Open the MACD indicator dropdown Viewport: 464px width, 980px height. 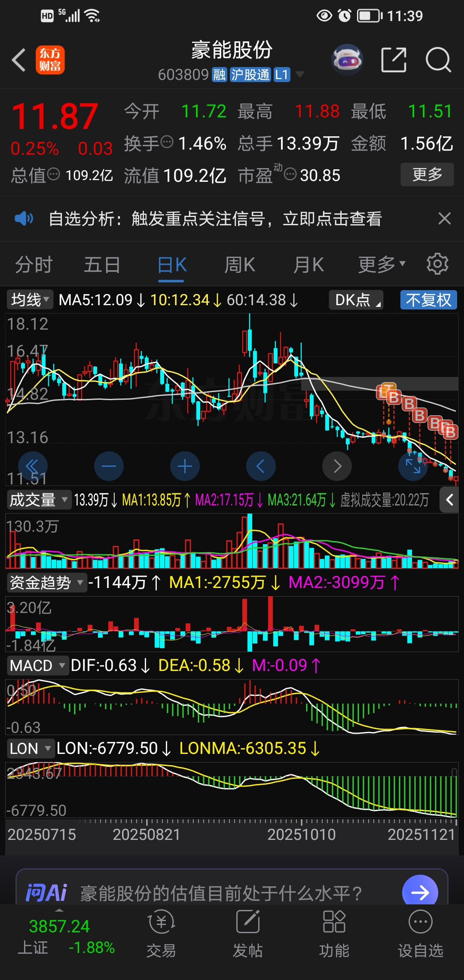38,665
